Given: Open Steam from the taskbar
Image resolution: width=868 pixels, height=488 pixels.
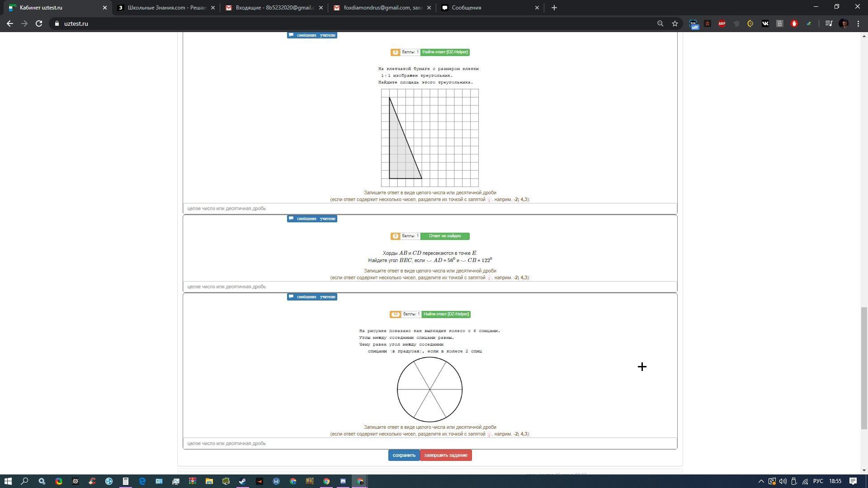Looking at the screenshot, I should (x=243, y=481).
